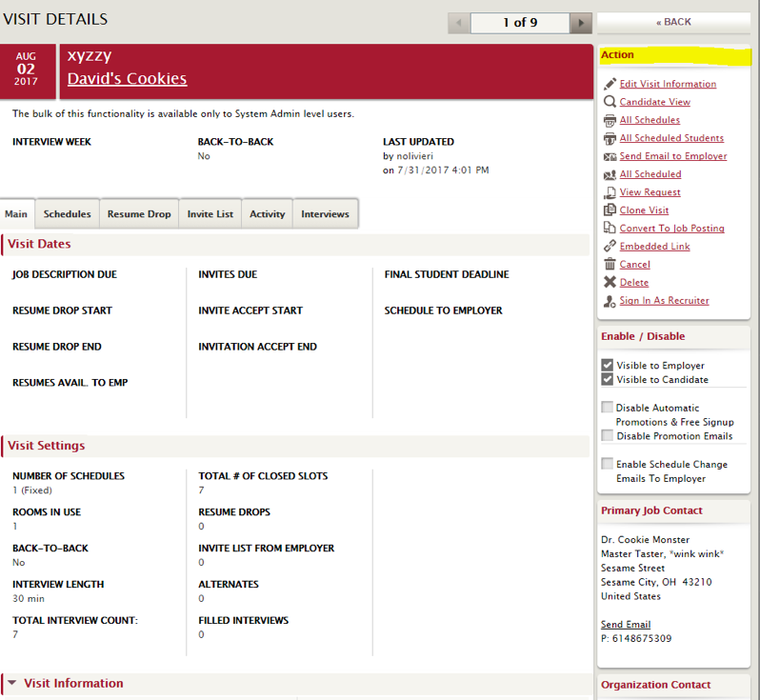This screenshot has height=700, width=760.
Task: Click the pencil icon beside Edit Visit Information
Action: click(610, 84)
